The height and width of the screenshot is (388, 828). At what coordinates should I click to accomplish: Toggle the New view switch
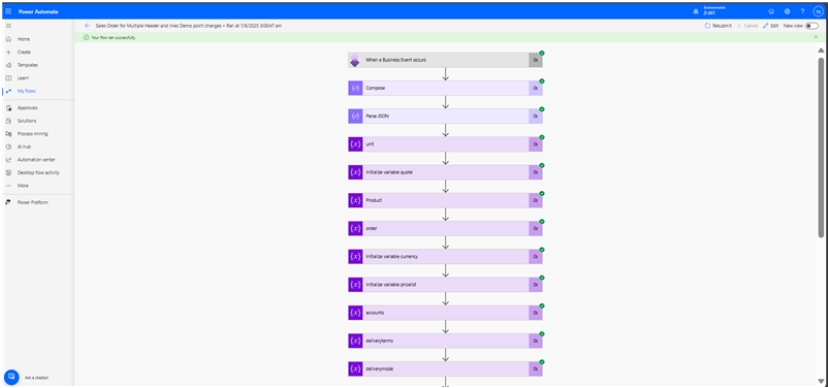point(812,25)
